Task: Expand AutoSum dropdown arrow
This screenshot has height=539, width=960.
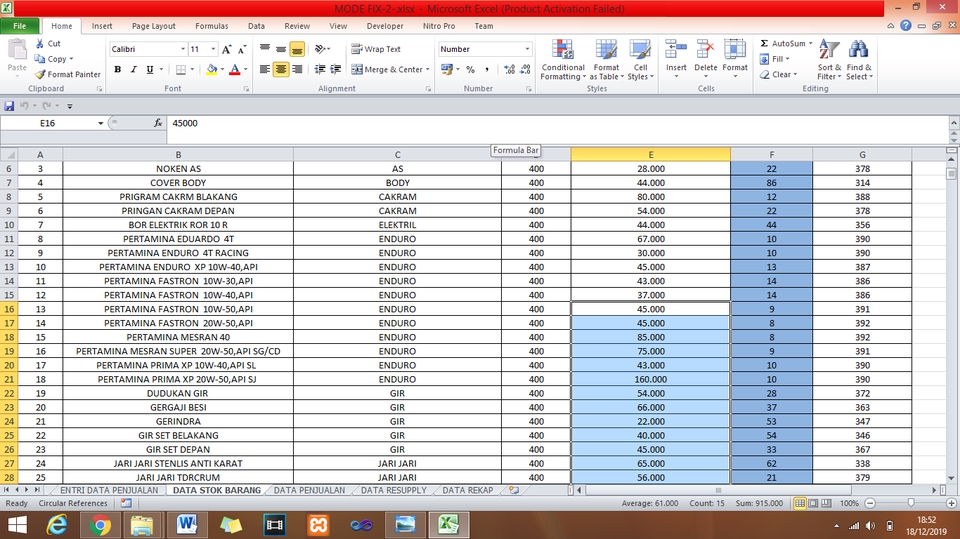Action: 811,43
